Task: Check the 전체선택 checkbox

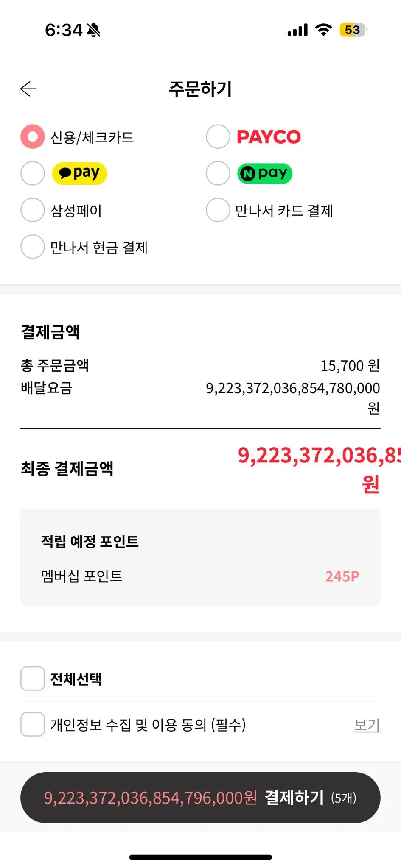Action: (x=33, y=679)
